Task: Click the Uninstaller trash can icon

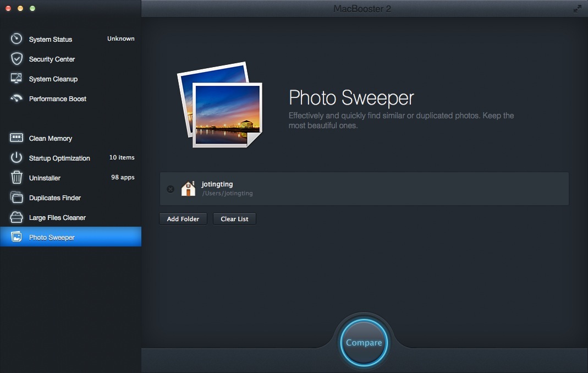Action: pyautogui.click(x=17, y=178)
